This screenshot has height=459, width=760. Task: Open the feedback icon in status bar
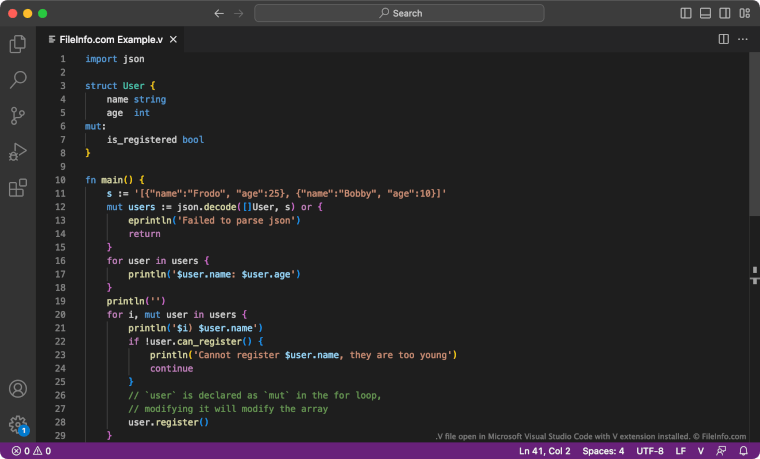click(x=721, y=451)
